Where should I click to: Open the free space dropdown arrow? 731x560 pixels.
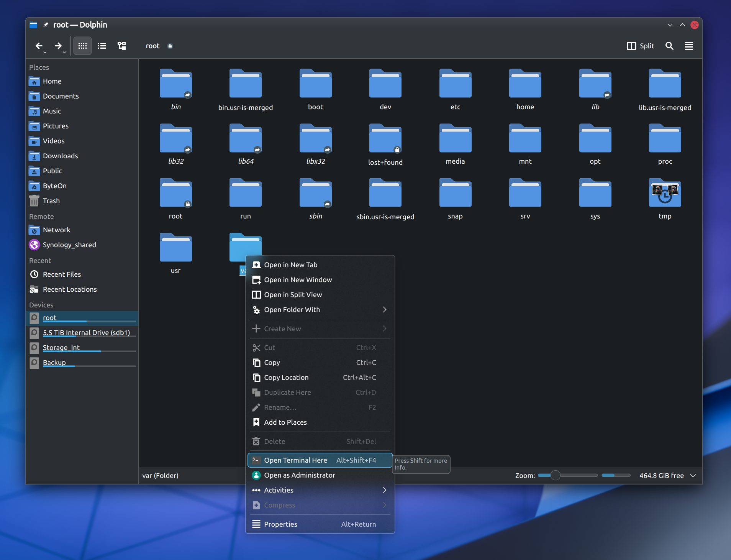(693, 476)
